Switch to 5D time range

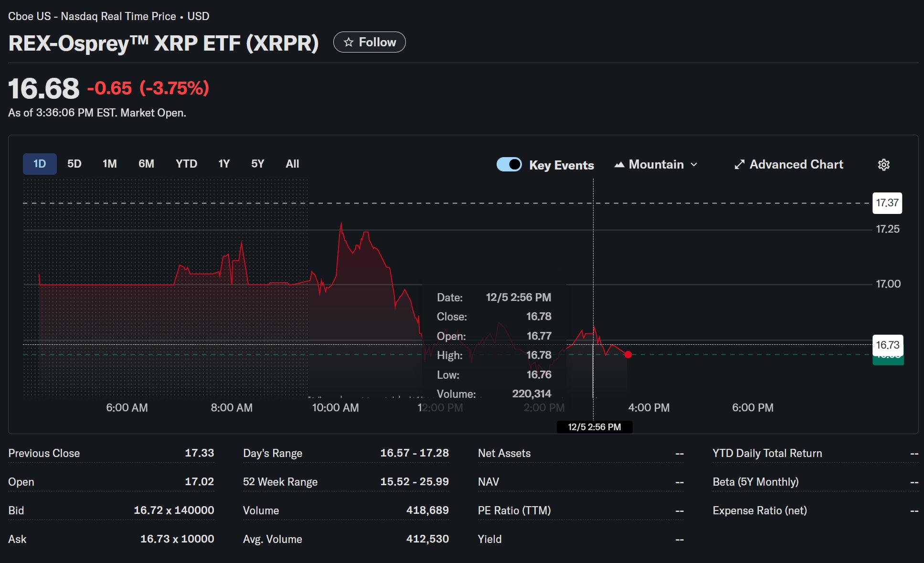(74, 164)
